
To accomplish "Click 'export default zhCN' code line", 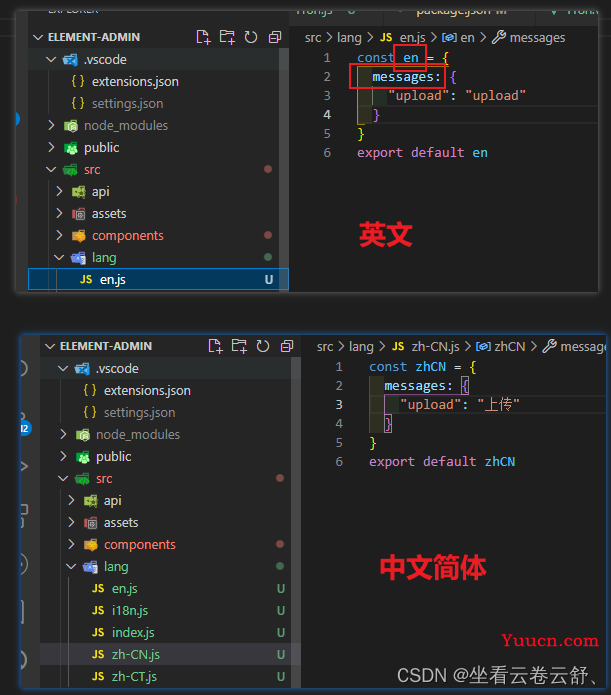I will click(x=442, y=462).
